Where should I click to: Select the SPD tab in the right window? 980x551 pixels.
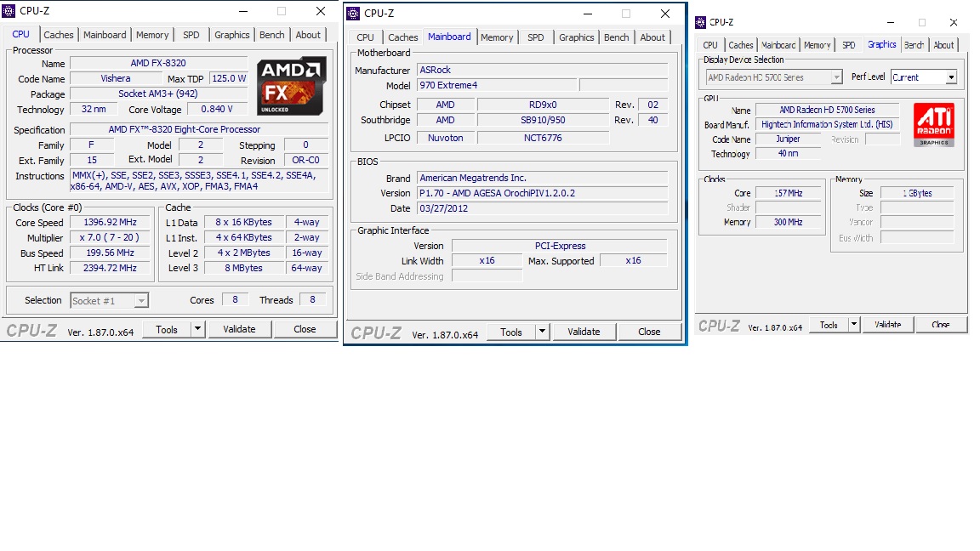coord(849,45)
